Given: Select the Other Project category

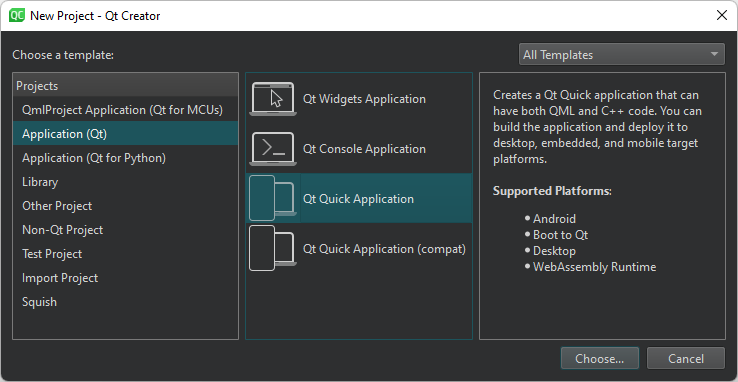Looking at the screenshot, I should point(125,206).
